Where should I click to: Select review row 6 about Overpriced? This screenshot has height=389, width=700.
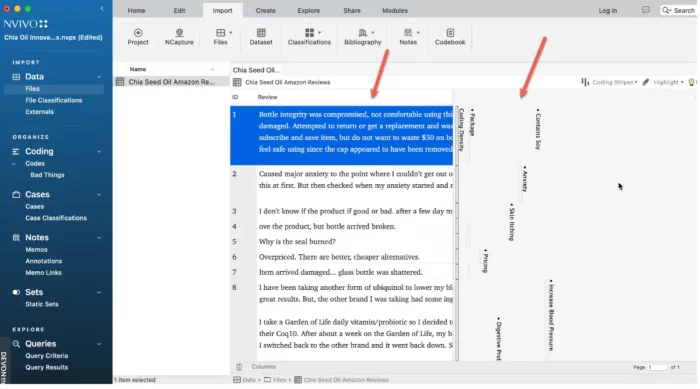[x=342, y=257]
